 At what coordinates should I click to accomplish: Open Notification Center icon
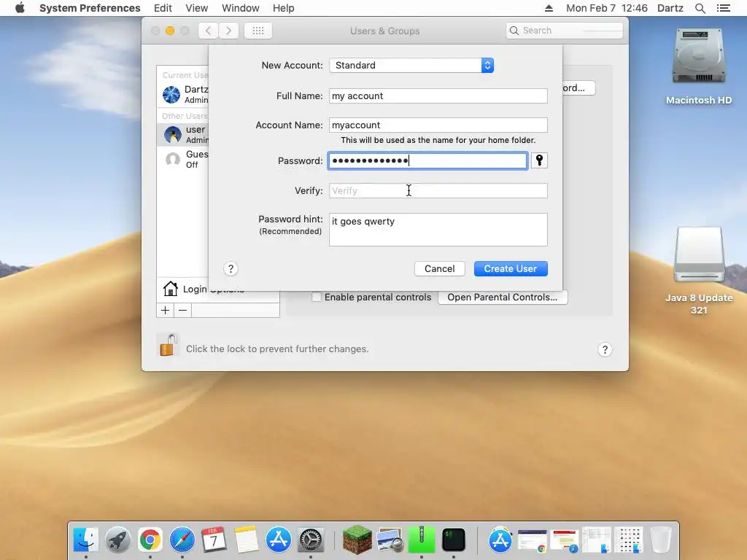pyautogui.click(x=724, y=8)
